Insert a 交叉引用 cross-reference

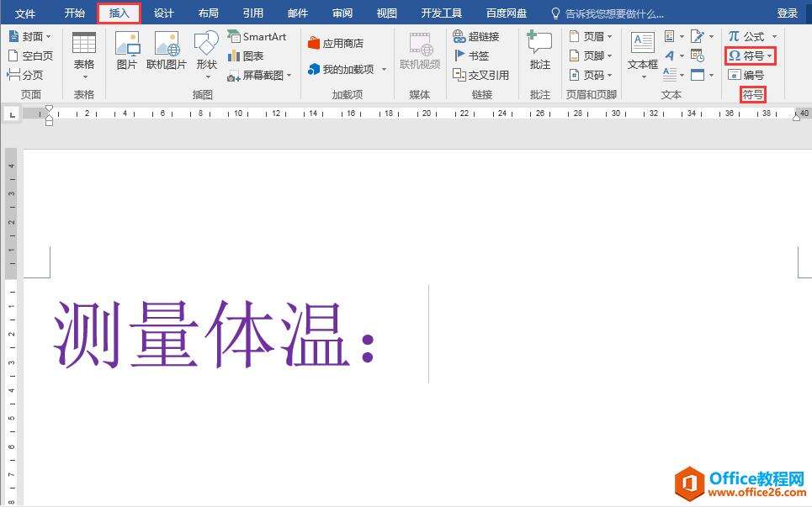(480, 75)
